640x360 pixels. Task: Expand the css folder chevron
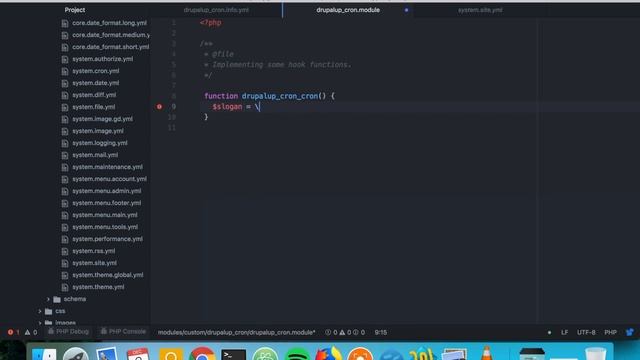tap(40, 311)
